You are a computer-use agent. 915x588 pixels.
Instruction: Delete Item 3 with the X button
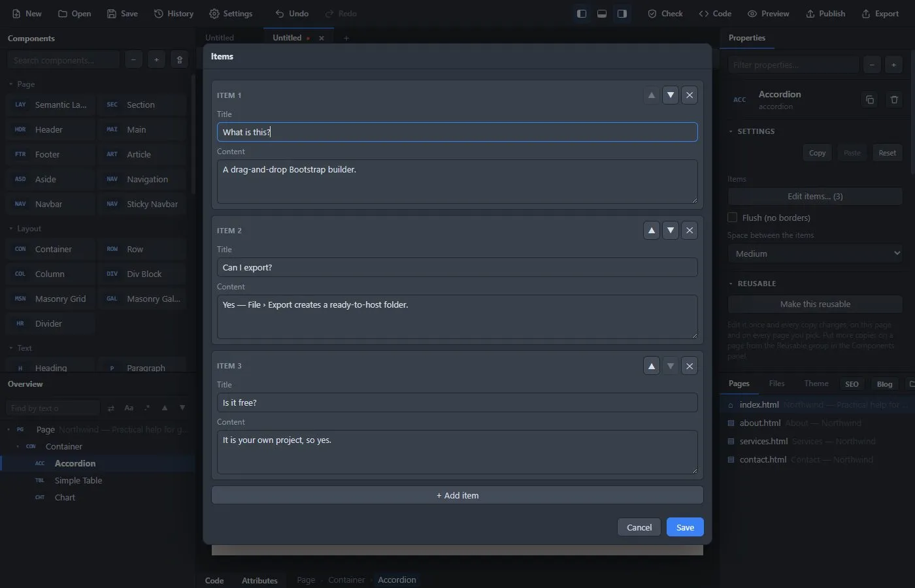[689, 366]
